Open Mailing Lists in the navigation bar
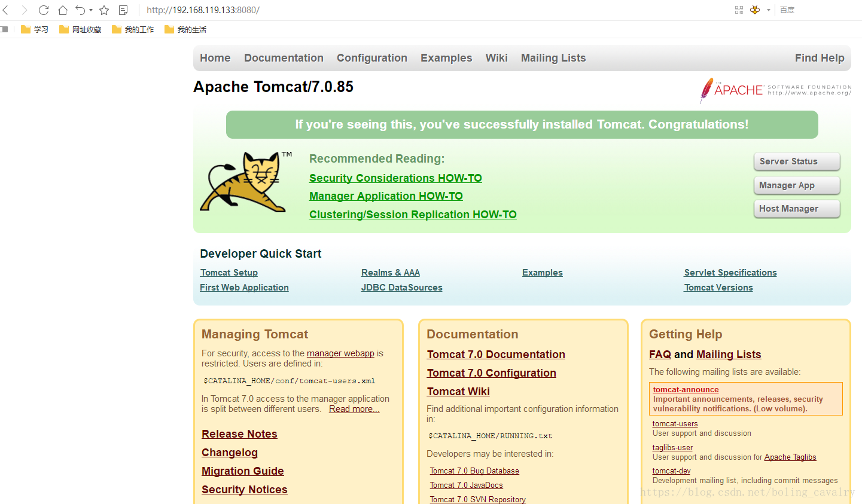 553,58
